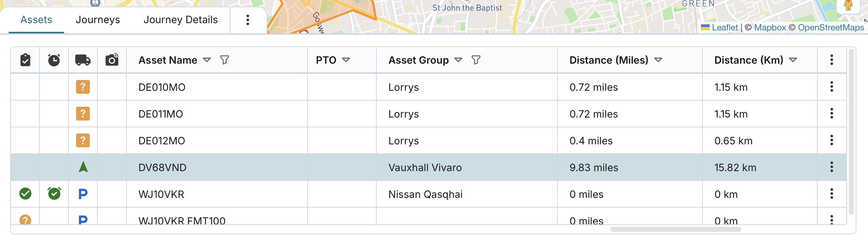Click green alarm check icon on WJ10VKR

coord(54,194)
